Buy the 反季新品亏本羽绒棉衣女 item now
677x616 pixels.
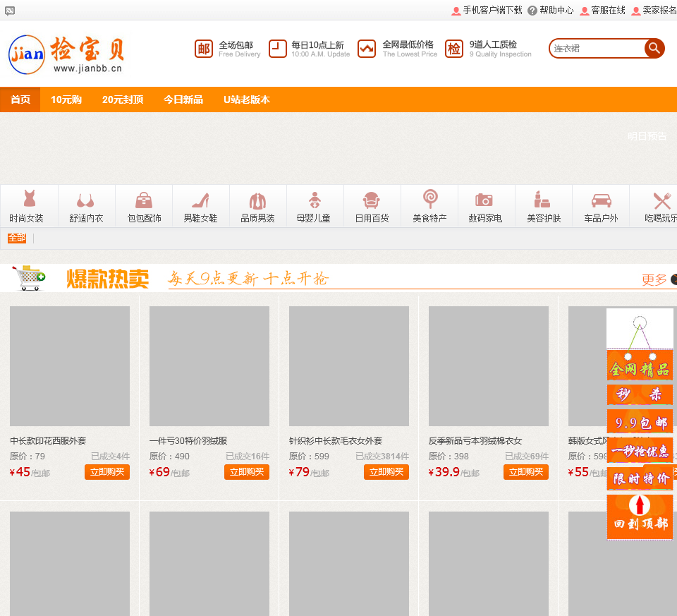pyautogui.click(x=526, y=472)
